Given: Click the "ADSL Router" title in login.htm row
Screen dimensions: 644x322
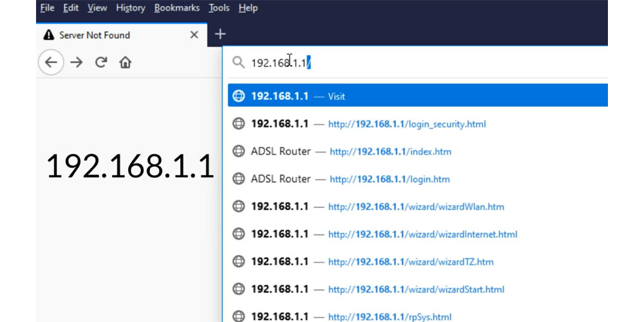Looking at the screenshot, I should 281,178.
